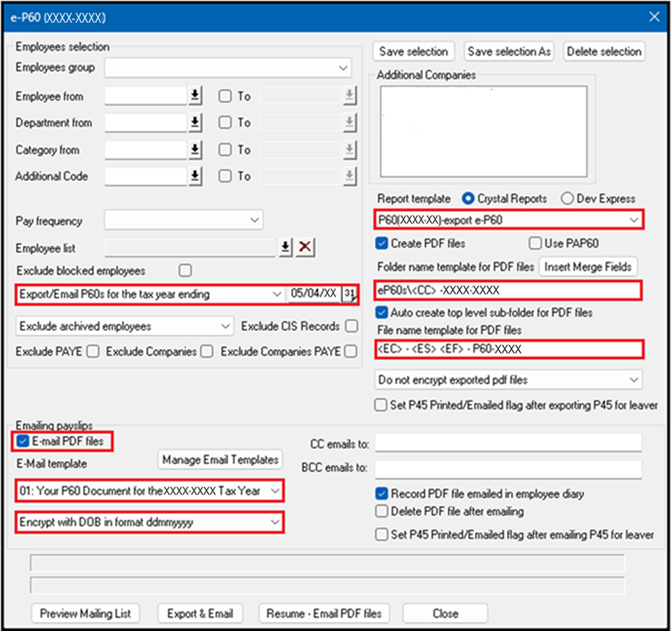Click the 05/04/XX date field
The image size is (672, 631).
[314, 293]
